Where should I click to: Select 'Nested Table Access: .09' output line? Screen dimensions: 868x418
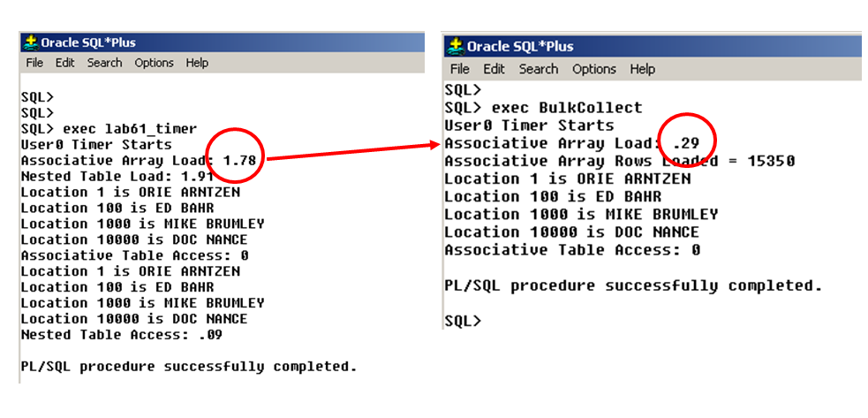click(x=122, y=335)
